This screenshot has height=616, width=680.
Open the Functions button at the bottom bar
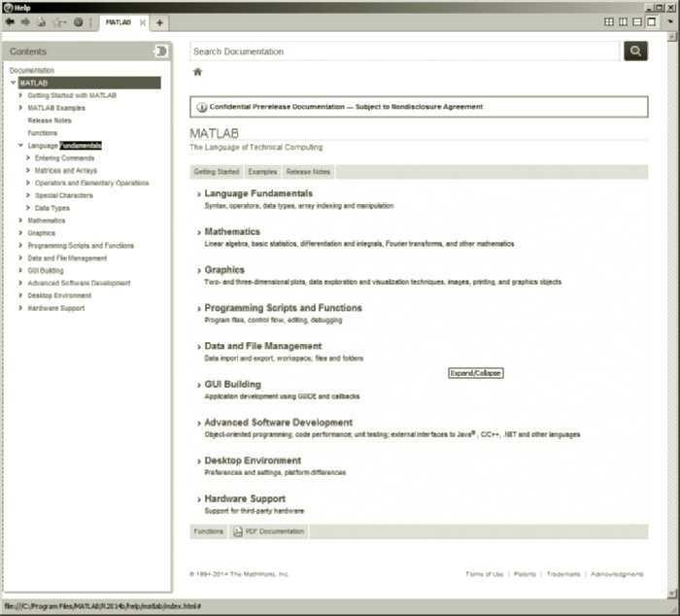209,531
